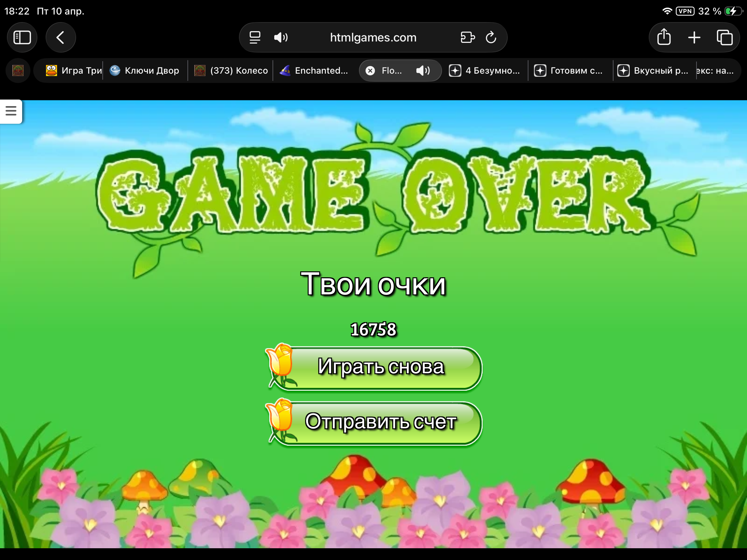
Task: Open the 4 Безумно... tab
Action: [485, 71]
